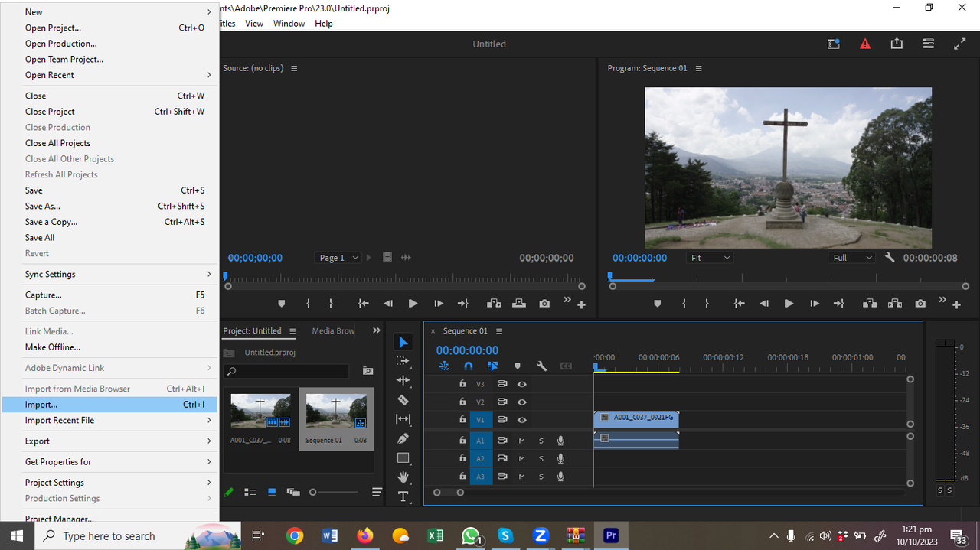
Task: Open the Workspaces icon in header
Action: 928,44
